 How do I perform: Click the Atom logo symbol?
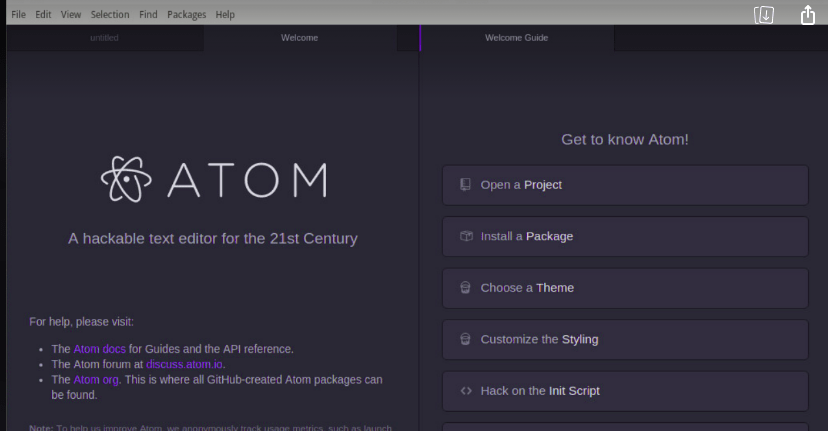coord(126,180)
